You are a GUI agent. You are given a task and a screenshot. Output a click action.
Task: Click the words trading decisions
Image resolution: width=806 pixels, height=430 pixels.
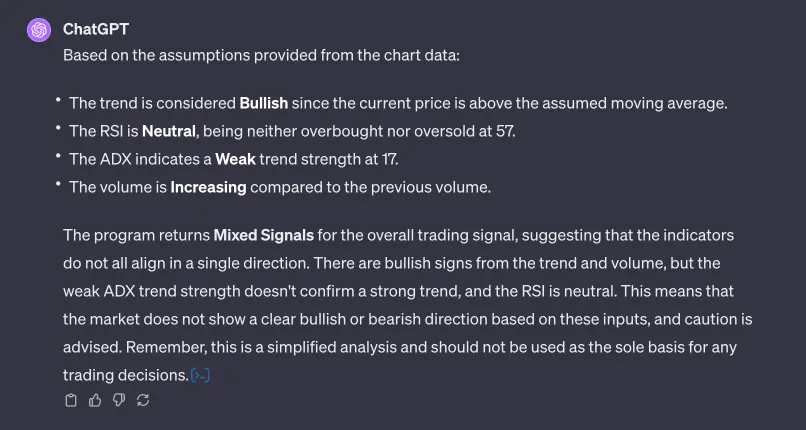pyautogui.click(x=124, y=376)
